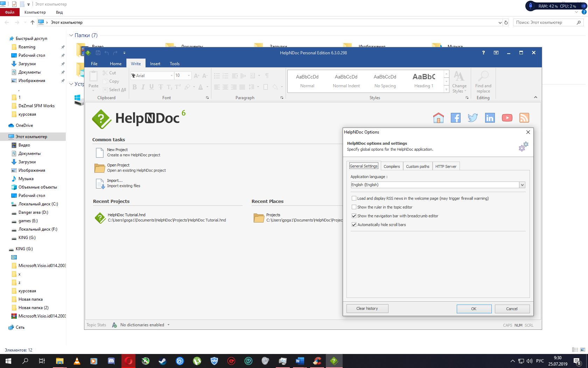Collapse the HelpNDoc ribbon with the arrow
Viewport: 588px width, 368px height.
click(535, 97)
